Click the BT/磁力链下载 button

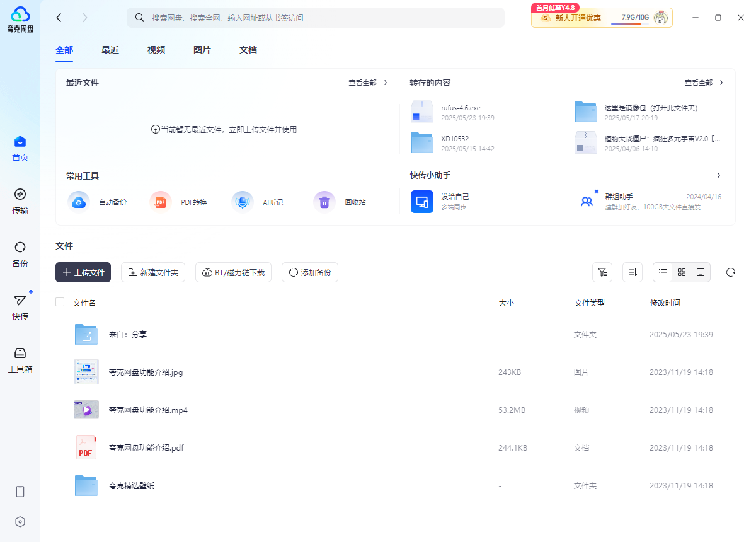tap(233, 272)
